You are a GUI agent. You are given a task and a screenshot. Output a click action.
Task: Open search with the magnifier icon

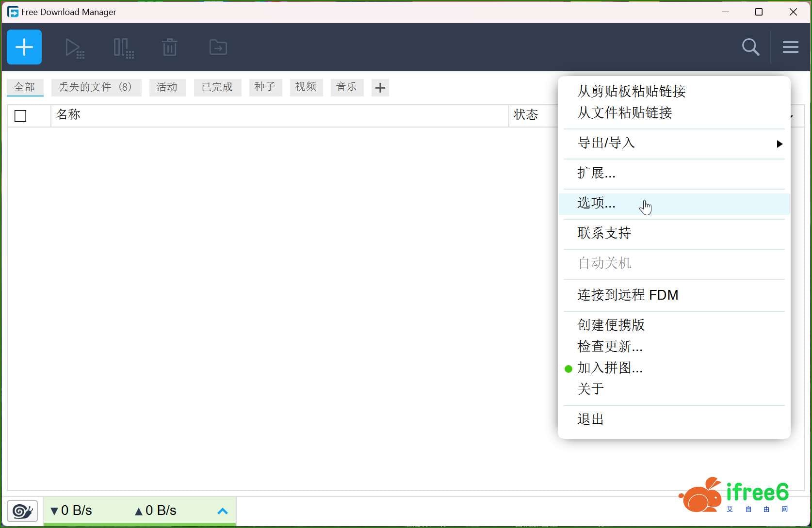(x=750, y=47)
